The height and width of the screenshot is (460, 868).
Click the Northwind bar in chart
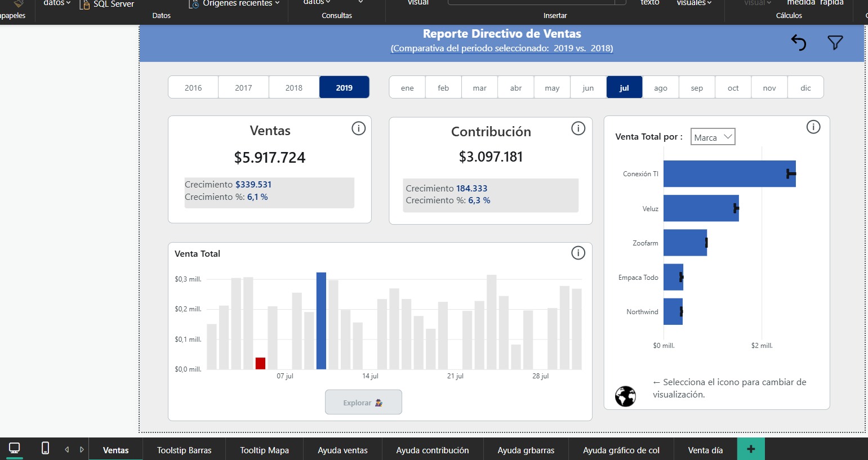(x=673, y=311)
